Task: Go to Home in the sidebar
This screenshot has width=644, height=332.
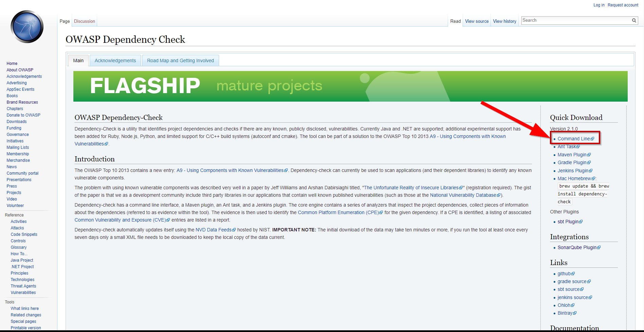Action: 12,64
